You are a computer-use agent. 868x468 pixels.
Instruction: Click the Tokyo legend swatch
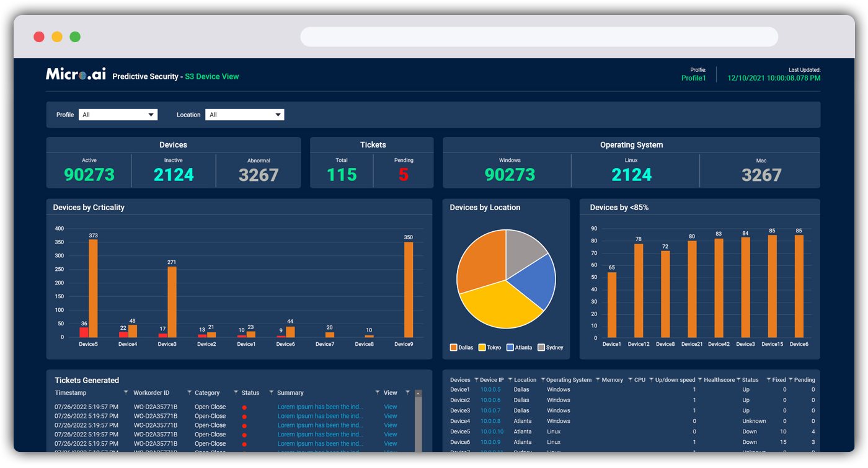pos(482,348)
